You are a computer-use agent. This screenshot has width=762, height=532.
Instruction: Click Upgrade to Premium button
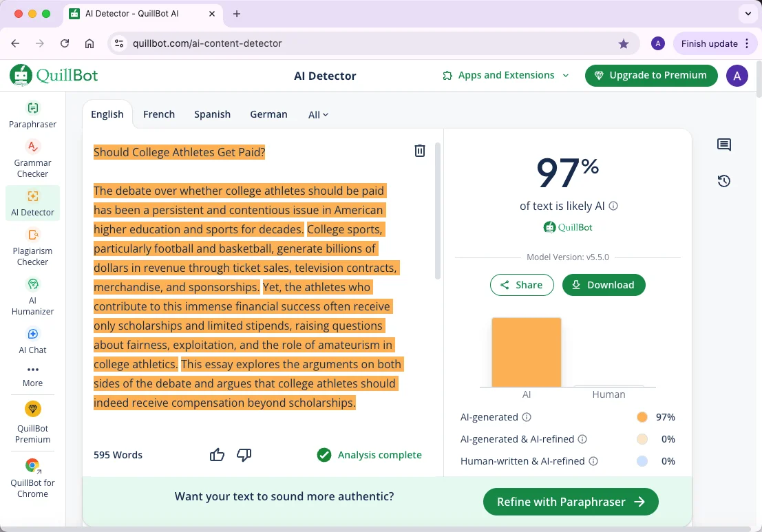tap(651, 75)
